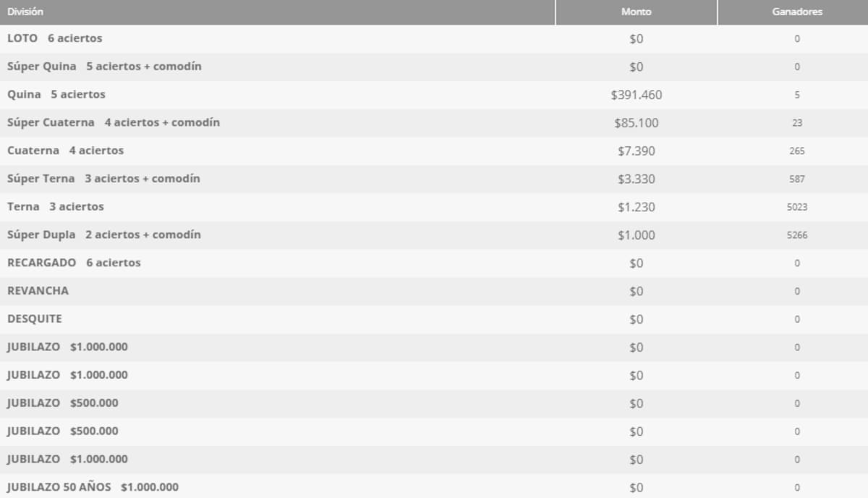Viewport: 868px width, 498px height.
Task: Click the Súper Cuaterna winners count 23
Action: pos(797,123)
